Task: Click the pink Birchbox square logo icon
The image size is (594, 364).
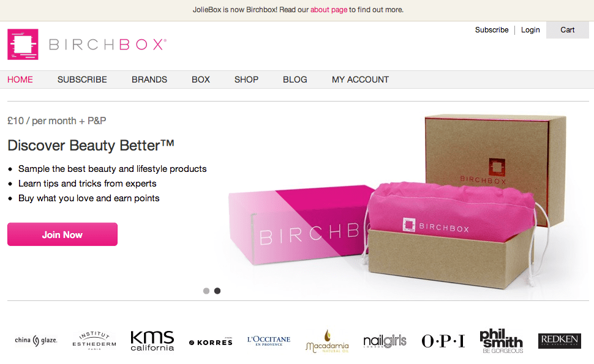Action: (23, 44)
